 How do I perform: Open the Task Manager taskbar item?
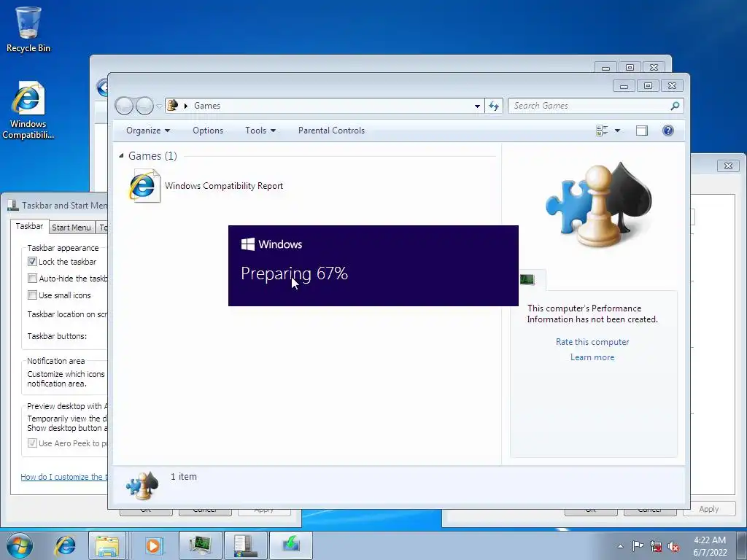tap(200, 545)
